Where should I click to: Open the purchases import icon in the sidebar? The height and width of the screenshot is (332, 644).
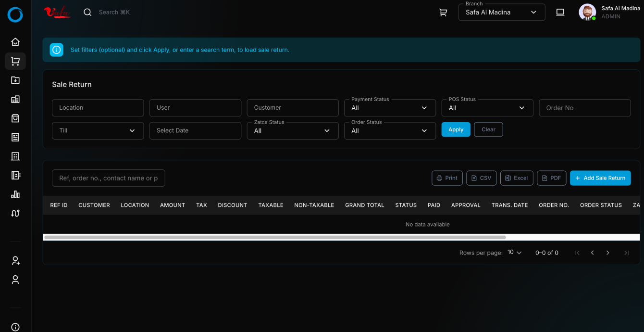[15, 80]
